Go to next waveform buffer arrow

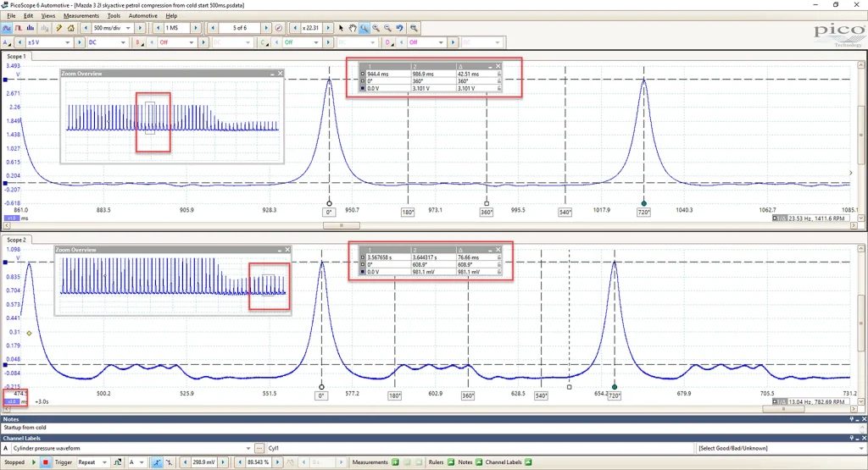[x=266, y=28]
